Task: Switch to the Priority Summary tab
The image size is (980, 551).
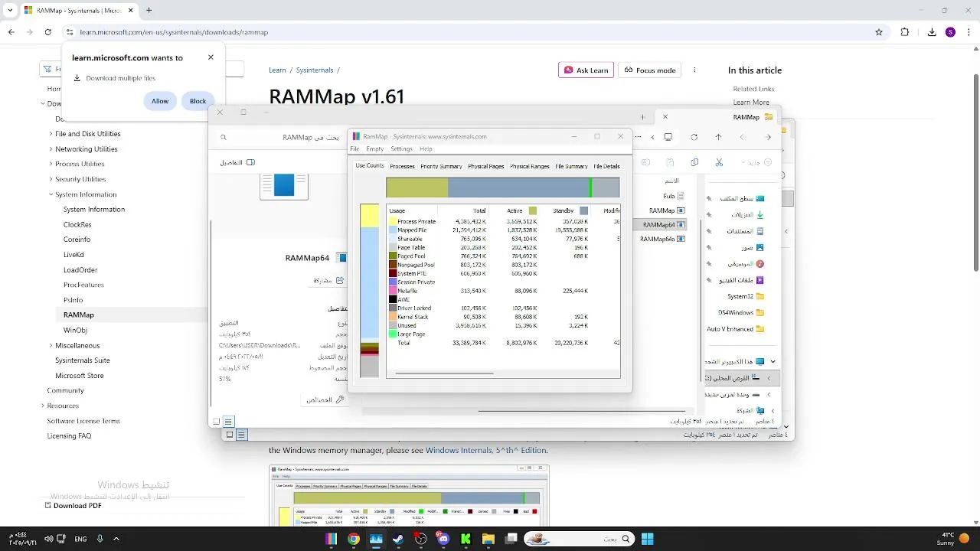Action: [441, 166]
